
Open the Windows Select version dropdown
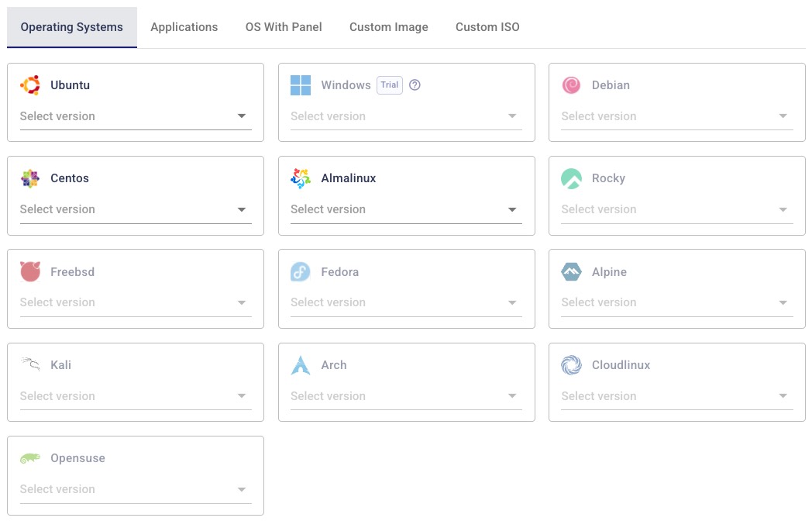pyautogui.click(x=406, y=116)
